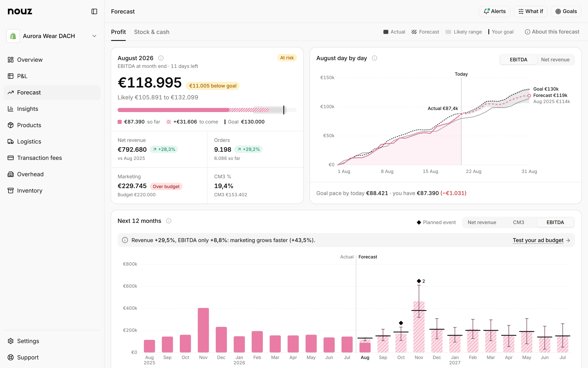The height and width of the screenshot is (368, 588).
Task: Click the Over budget marketing badge
Action: point(166,186)
